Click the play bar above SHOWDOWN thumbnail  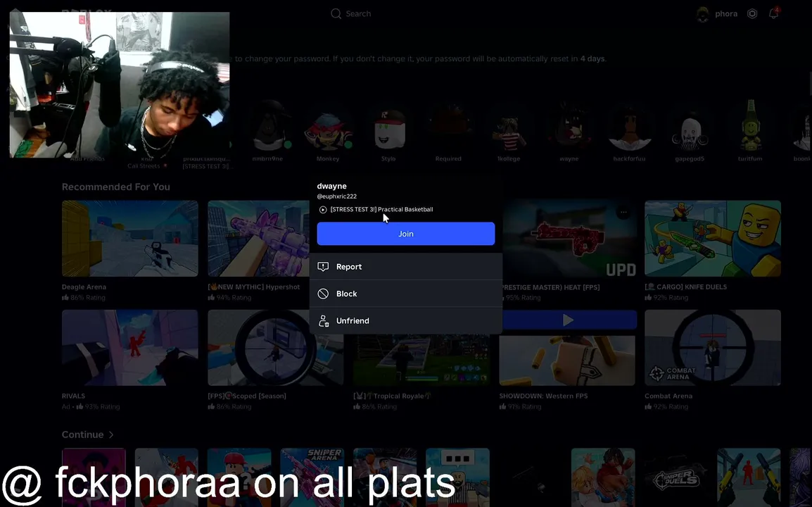click(x=569, y=320)
